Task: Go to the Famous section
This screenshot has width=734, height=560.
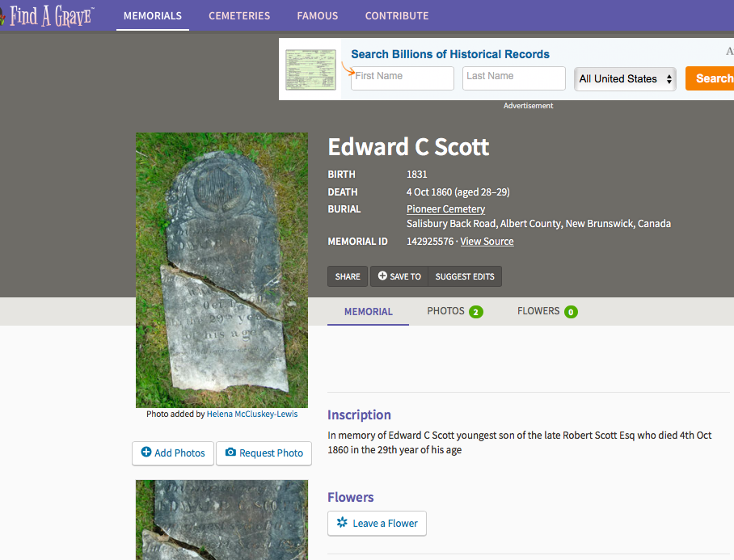Action: [x=317, y=15]
